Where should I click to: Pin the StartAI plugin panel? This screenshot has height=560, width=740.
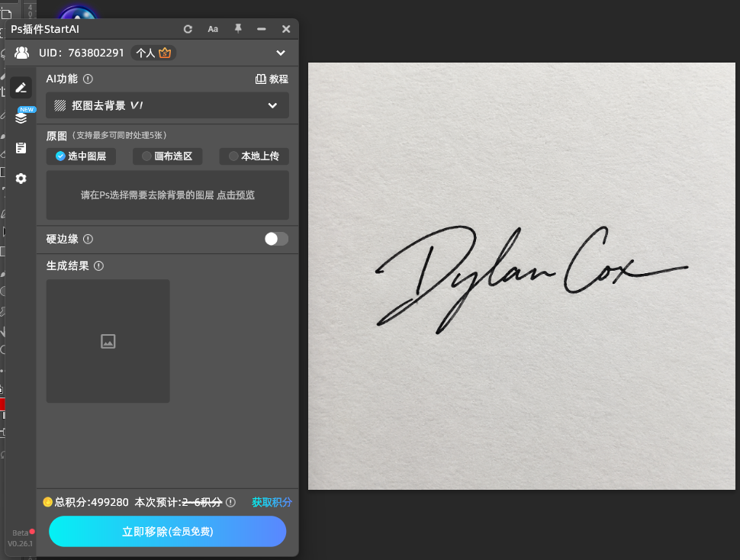[x=238, y=29]
